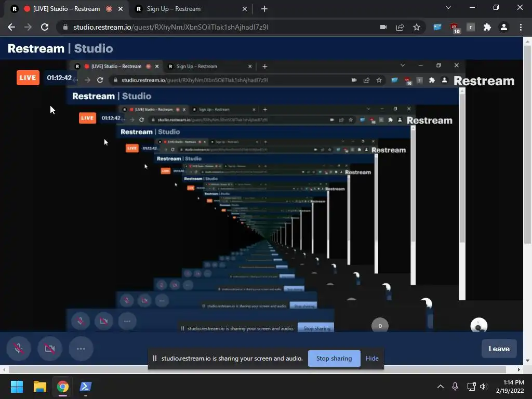Turn on the camera in Restream Studio

pyautogui.click(x=50, y=349)
